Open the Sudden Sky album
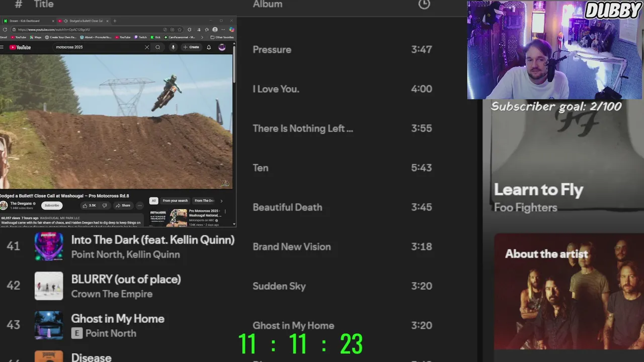The width and height of the screenshot is (644, 362). click(x=279, y=286)
